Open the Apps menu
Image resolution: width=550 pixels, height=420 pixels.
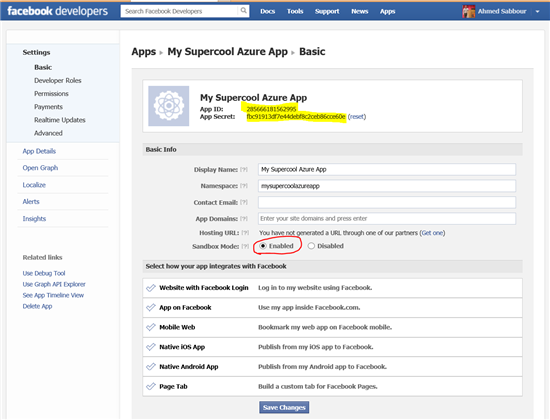pos(388,12)
